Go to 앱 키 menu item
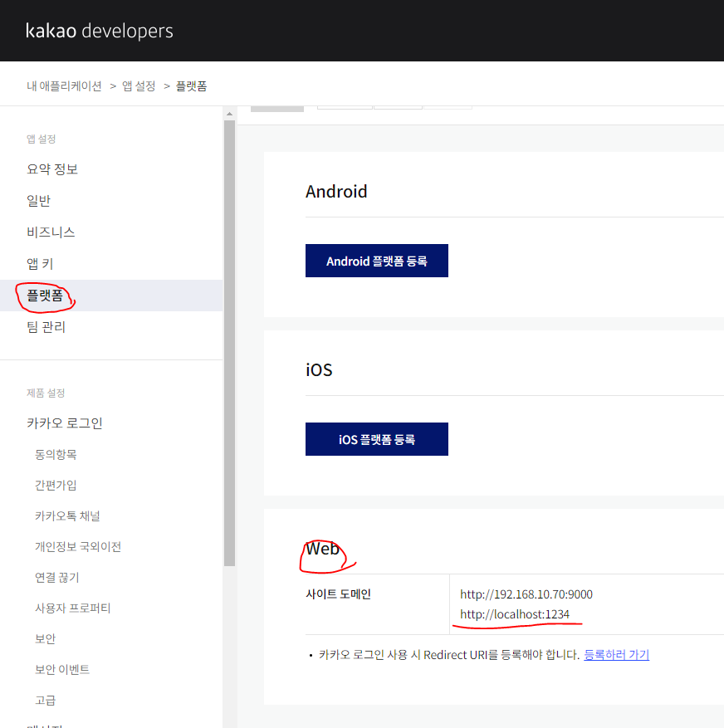Image resolution: width=724 pixels, height=728 pixels. (x=40, y=264)
